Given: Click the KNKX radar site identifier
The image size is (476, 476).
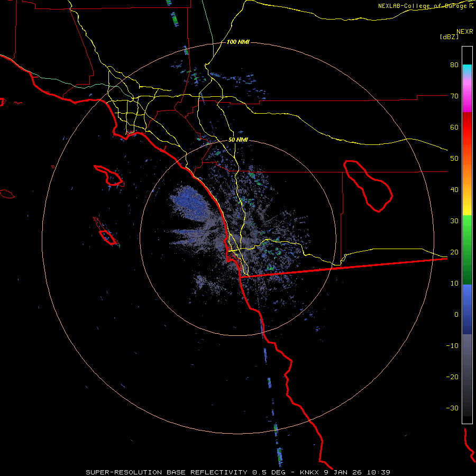Looking at the screenshot, I should 309,472.
